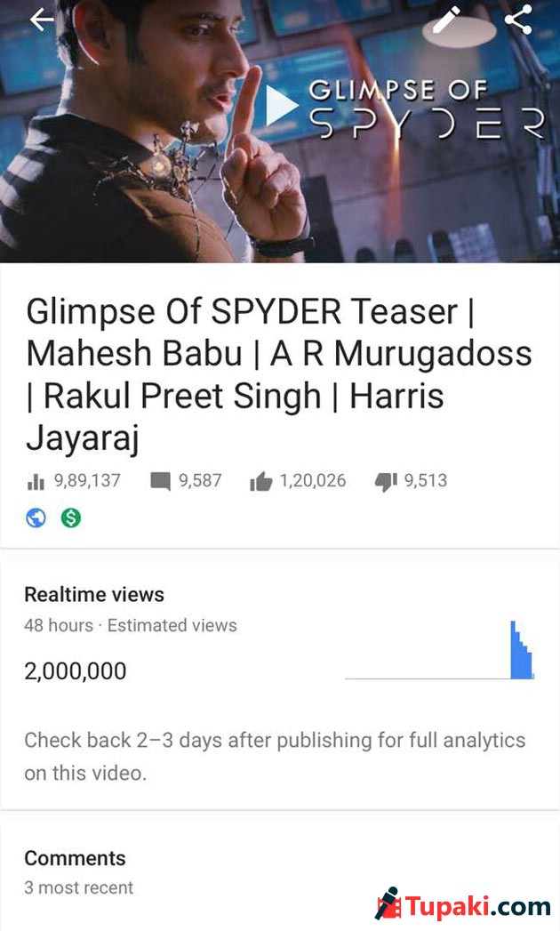560x931 pixels.
Task: Tap the 2,000,000 estimated views number
Action: [76, 671]
